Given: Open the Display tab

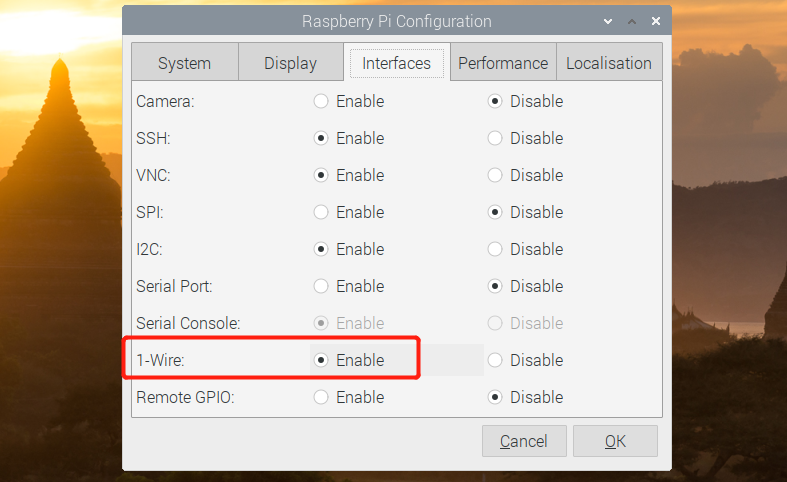Looking at the screenshot, I should tap(290, 63).
